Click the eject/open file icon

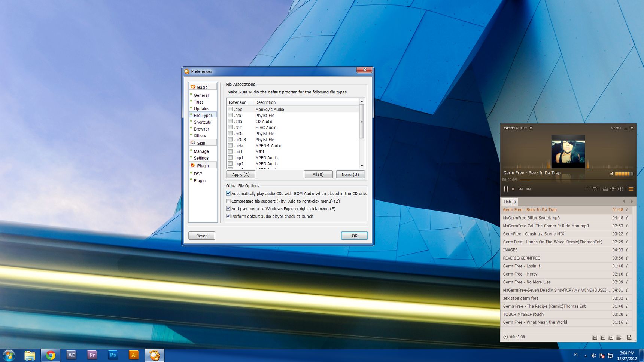(x=605, y=189)
